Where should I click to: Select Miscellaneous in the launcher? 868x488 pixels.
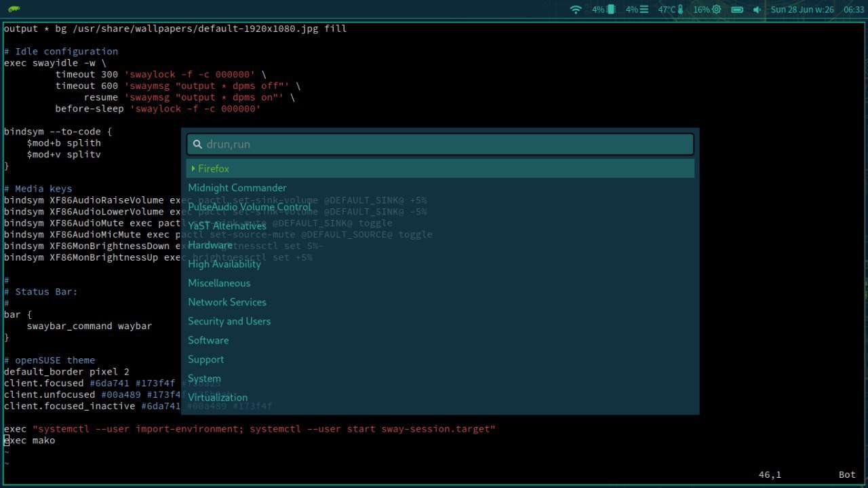click(440, 283)
